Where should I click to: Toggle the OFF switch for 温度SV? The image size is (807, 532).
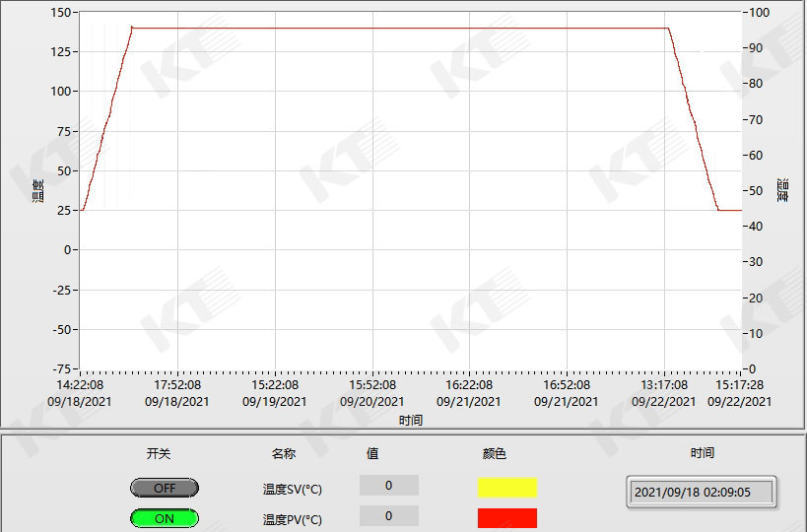[164, 488]
